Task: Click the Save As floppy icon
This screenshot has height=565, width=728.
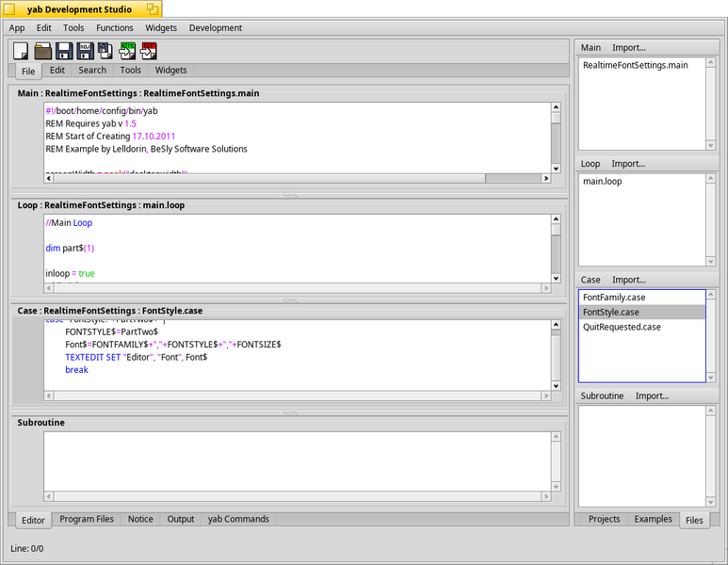Action: click(x=85, y=51)
